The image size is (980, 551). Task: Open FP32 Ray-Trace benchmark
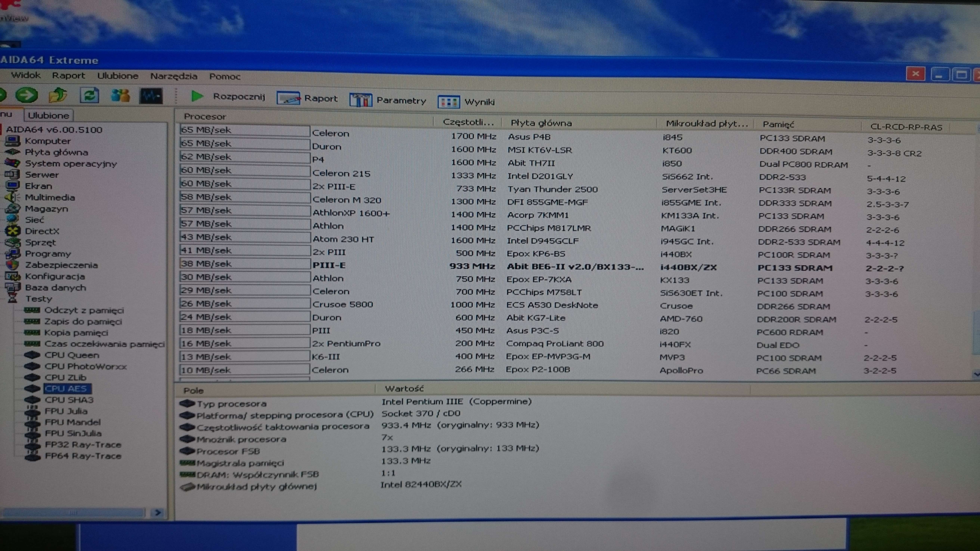click(83, 445)
